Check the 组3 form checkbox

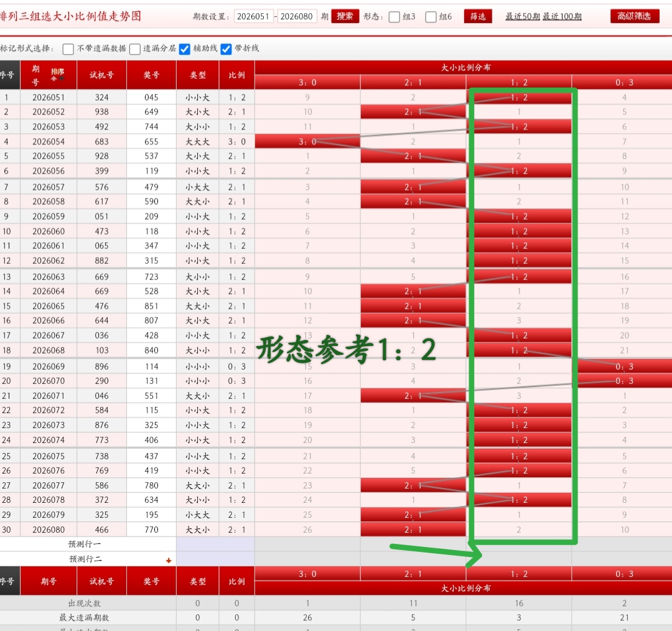point(394,17)
